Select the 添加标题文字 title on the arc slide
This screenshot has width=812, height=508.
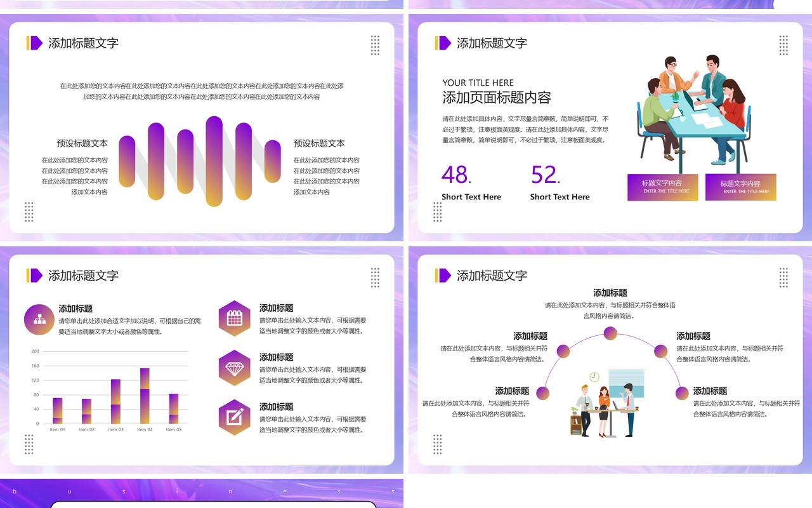pos(492,275)
